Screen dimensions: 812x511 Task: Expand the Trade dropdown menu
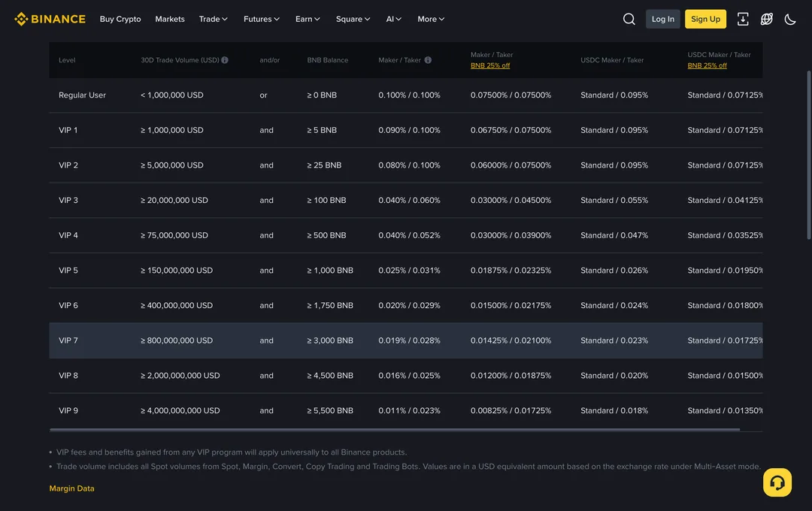214,19
